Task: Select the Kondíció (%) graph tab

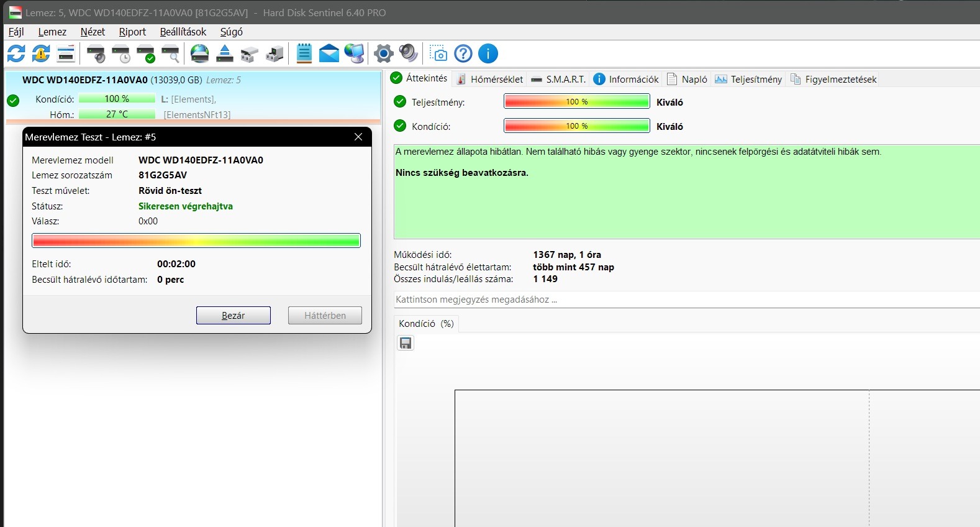Action: (x=426, y=324)
